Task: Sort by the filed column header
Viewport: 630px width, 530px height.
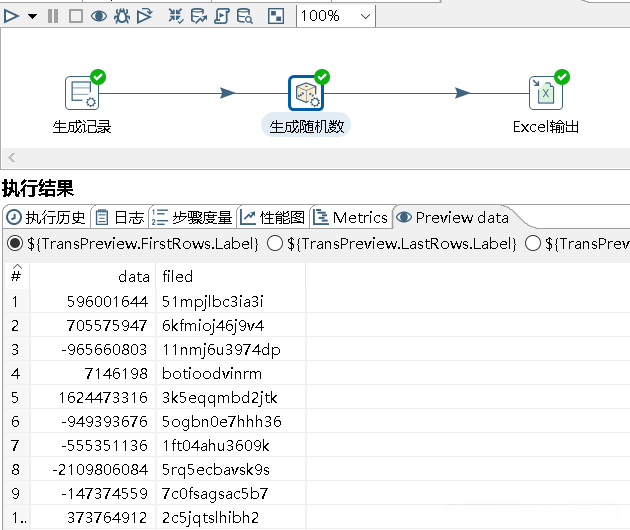Action: 231,276
